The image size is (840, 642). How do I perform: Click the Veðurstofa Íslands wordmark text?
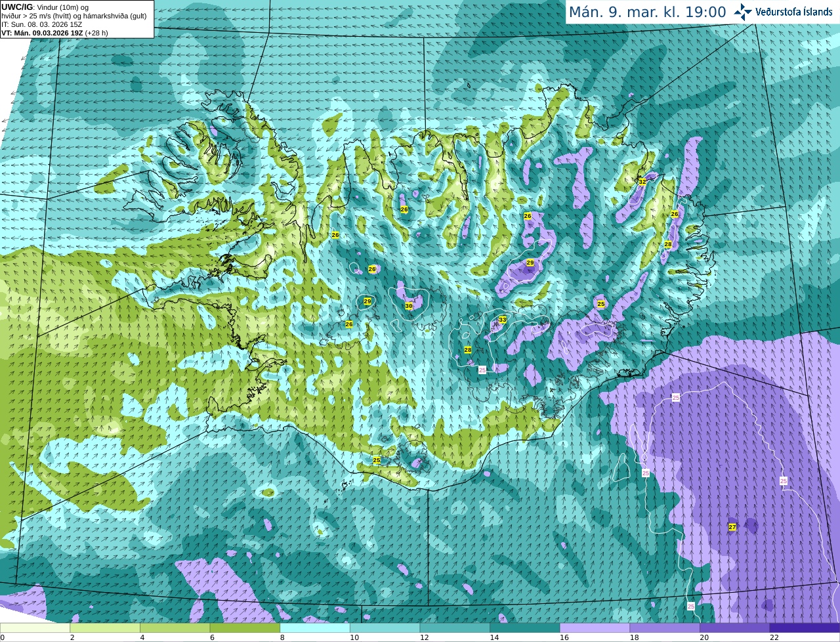pos(794,12)
